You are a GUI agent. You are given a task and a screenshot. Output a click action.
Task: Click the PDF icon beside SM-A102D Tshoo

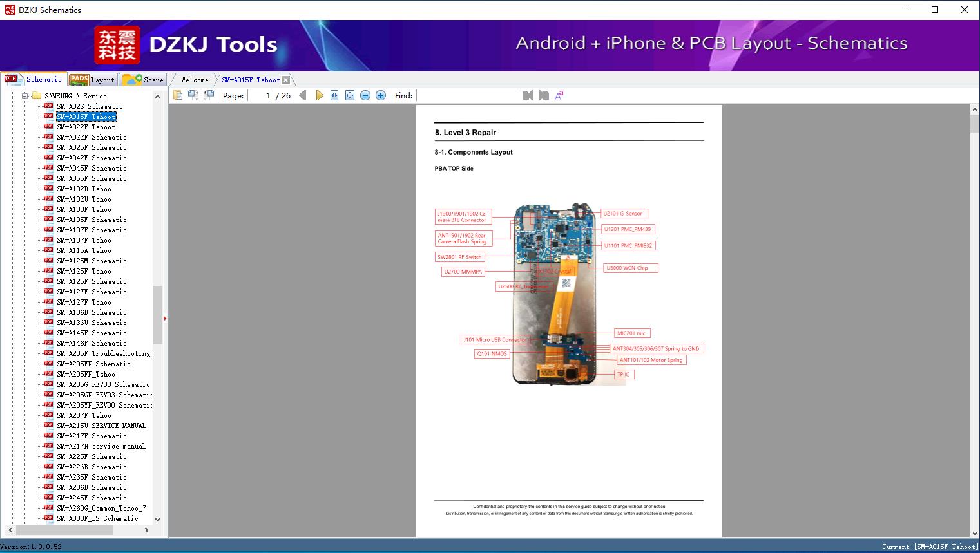48,188
